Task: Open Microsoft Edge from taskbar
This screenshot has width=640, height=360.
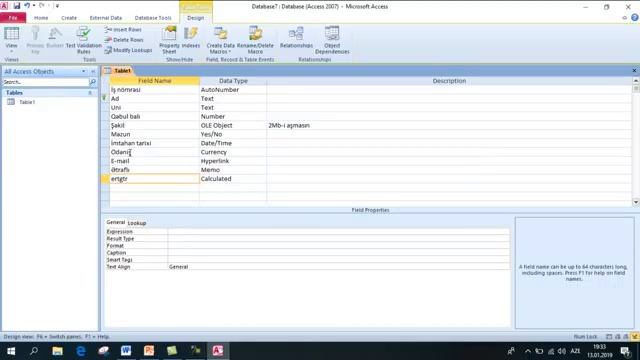Action: pos(80,351)
